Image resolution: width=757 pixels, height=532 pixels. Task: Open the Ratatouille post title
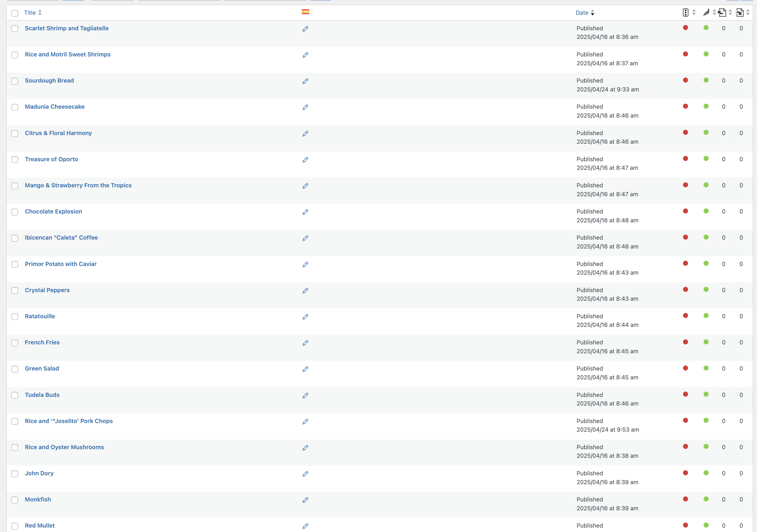point(40,316)
